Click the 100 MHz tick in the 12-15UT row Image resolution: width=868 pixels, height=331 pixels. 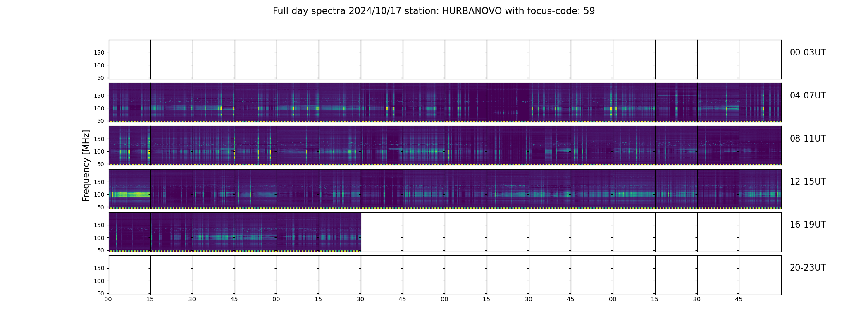[x=99, y=194]
